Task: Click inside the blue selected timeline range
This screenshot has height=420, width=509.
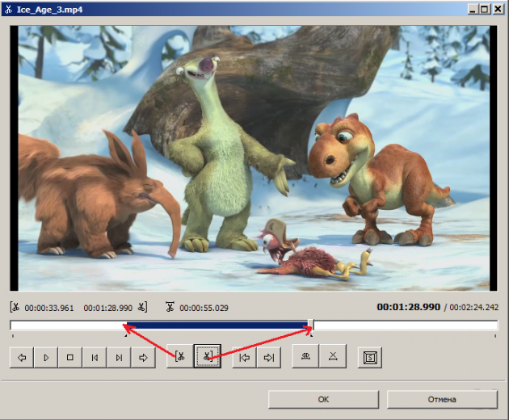Action: [217, 325]
